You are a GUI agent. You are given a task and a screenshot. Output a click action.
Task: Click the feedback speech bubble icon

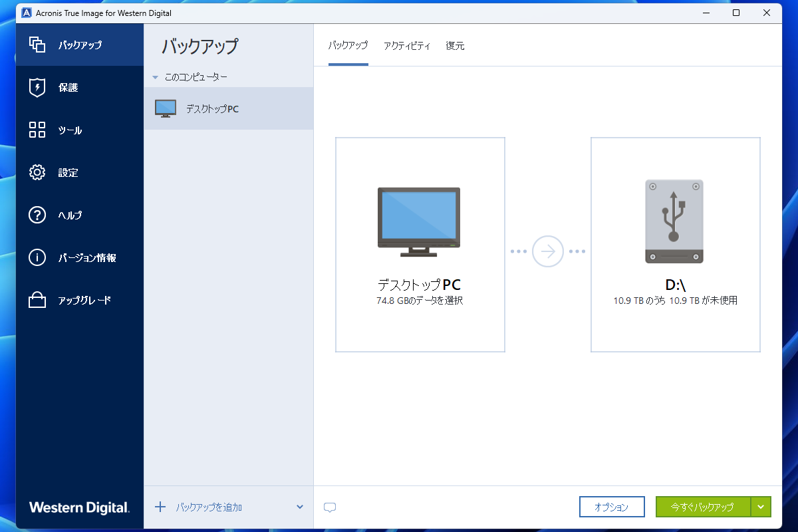click(329, 507)
